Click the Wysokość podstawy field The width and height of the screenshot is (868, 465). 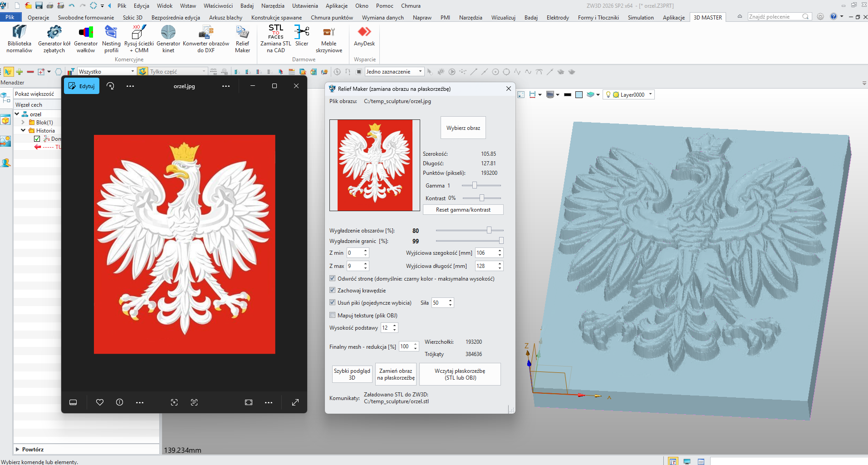(386, 327)
